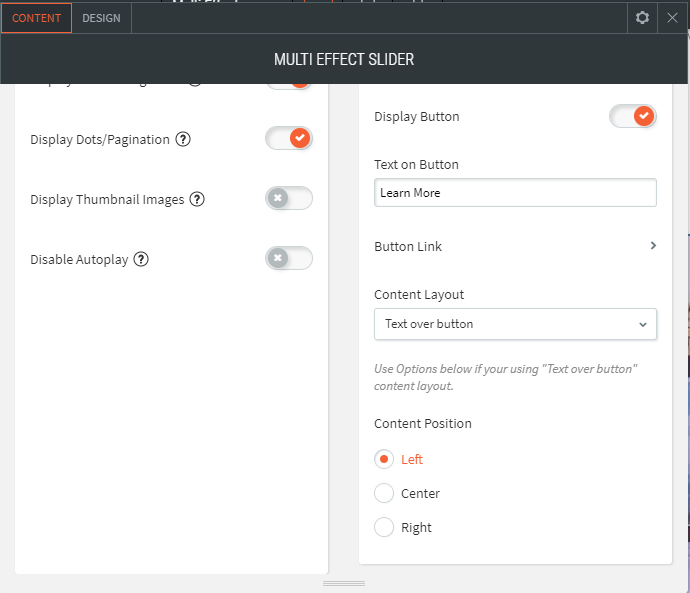Toggle the Display Button switch

tap(633, 116)
